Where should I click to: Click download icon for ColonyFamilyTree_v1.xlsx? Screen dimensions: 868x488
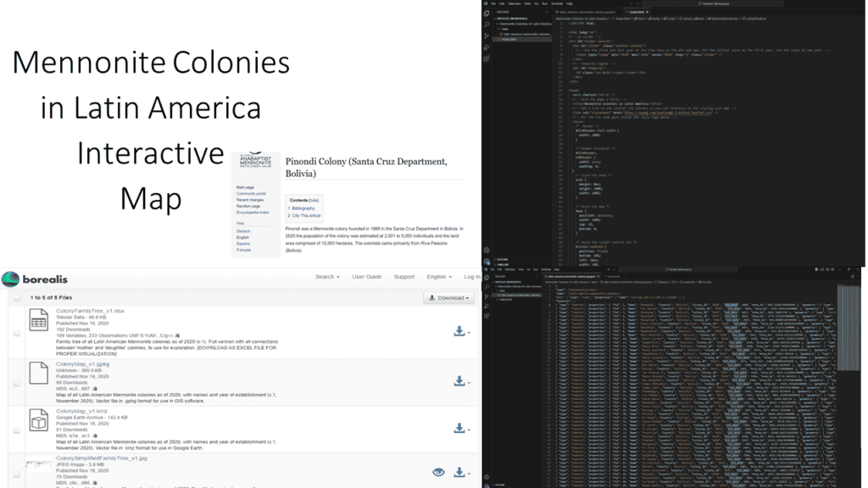(460, 331)
